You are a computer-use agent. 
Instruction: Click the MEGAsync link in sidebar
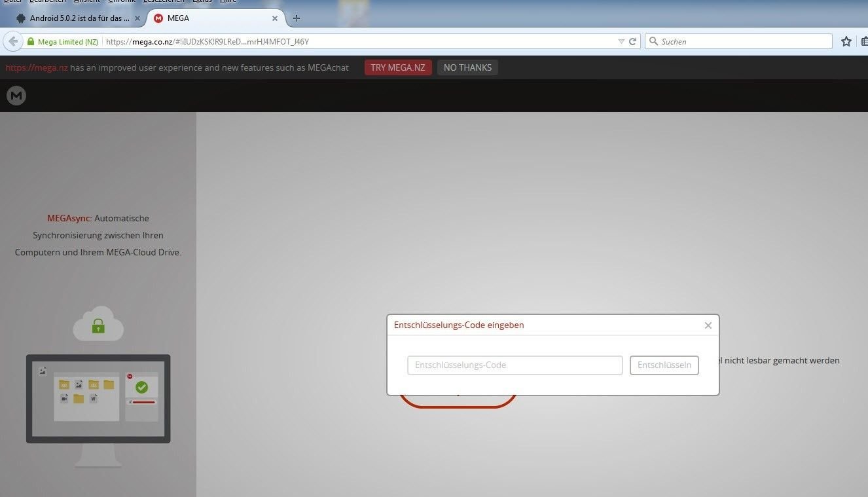coord(69,218)
